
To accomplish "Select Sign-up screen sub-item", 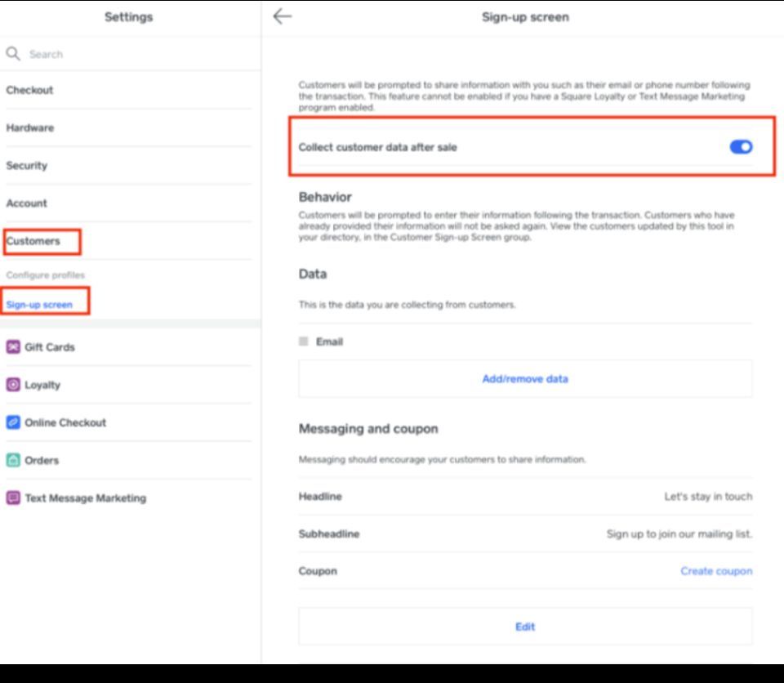I will pyautogui.click(x=39, y=305).
